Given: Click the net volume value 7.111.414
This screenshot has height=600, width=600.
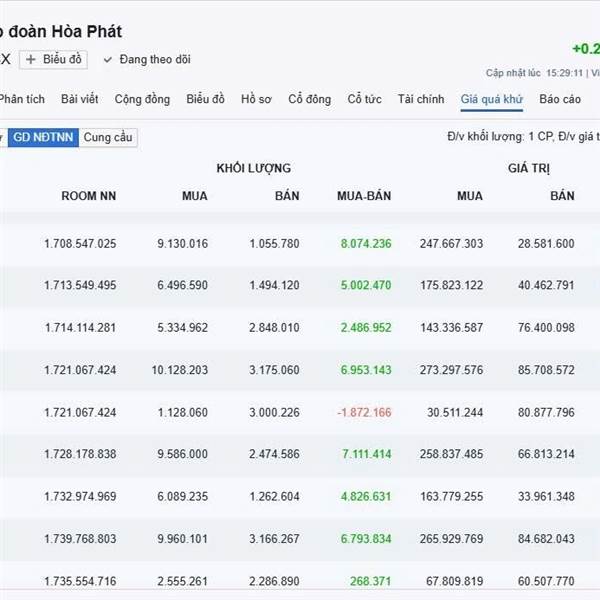Looking at the screenshot, I should tap(367, 454).
